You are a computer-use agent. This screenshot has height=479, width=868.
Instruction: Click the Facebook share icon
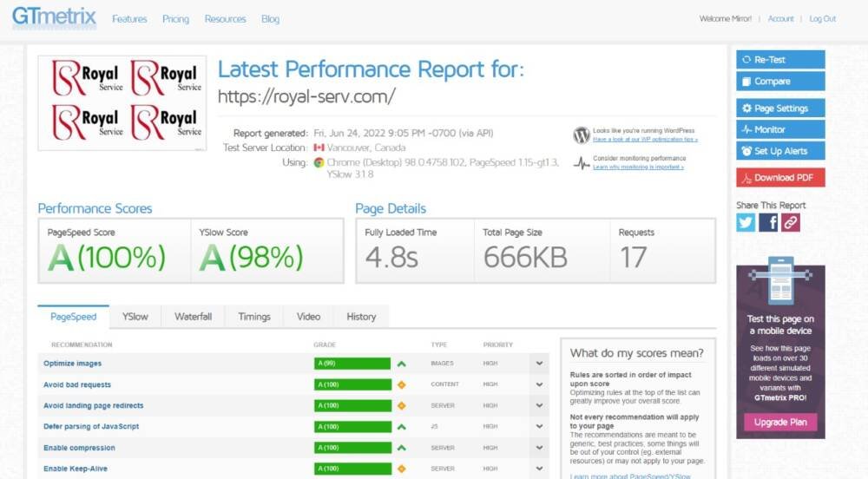768,223
